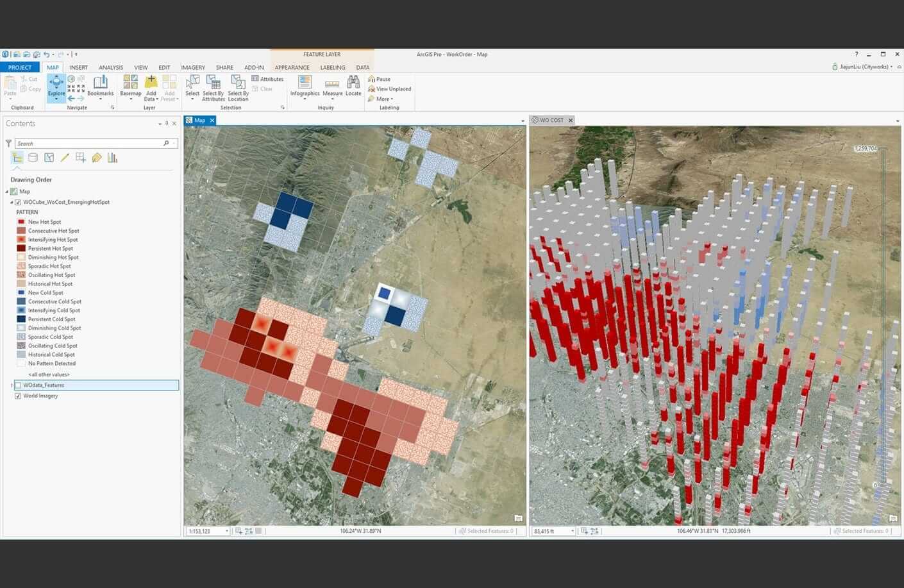
Task: Open the Attributes pane
Action: 267,79
